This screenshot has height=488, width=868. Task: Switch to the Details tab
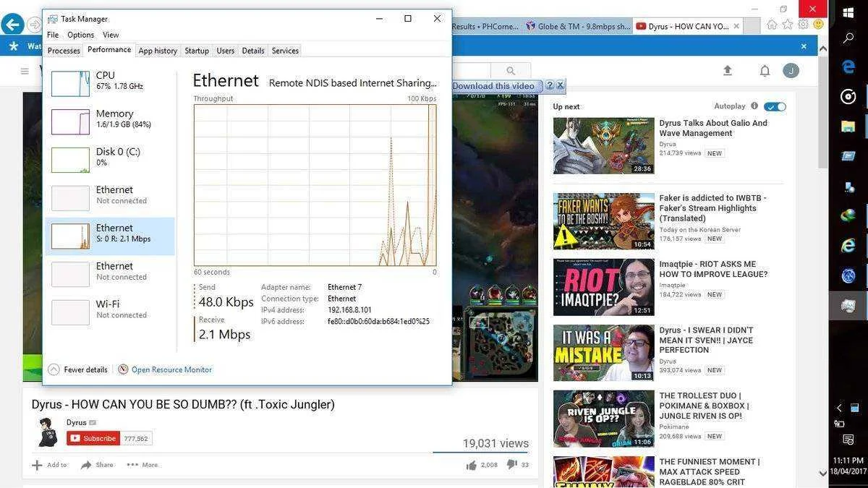pyautogui.click(x=253, y=51)
